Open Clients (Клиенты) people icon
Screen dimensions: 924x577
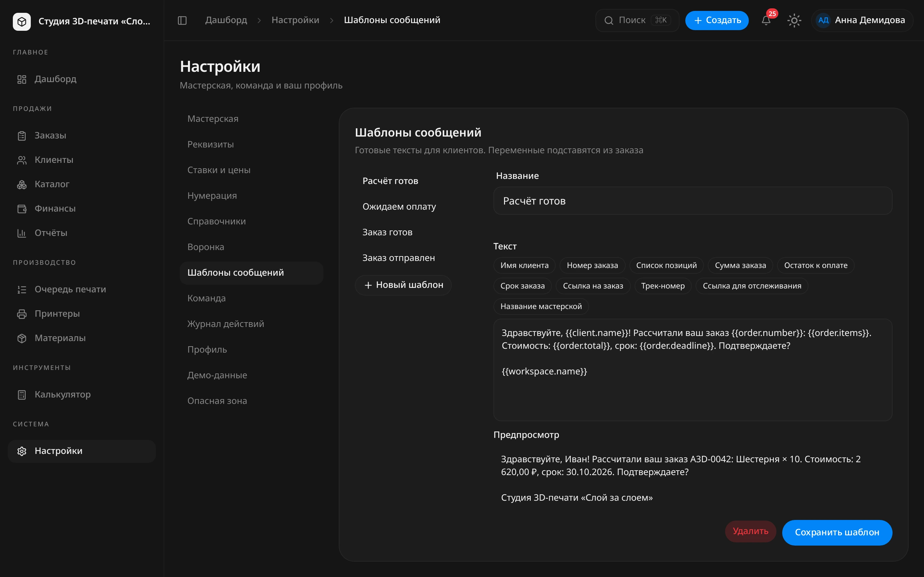[22, 160]
